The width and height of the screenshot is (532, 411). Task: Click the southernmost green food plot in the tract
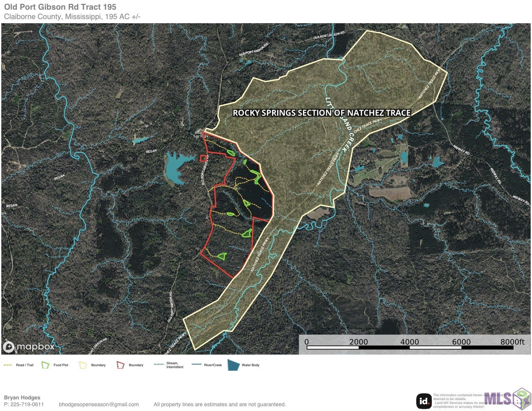[x=222, y=256]
